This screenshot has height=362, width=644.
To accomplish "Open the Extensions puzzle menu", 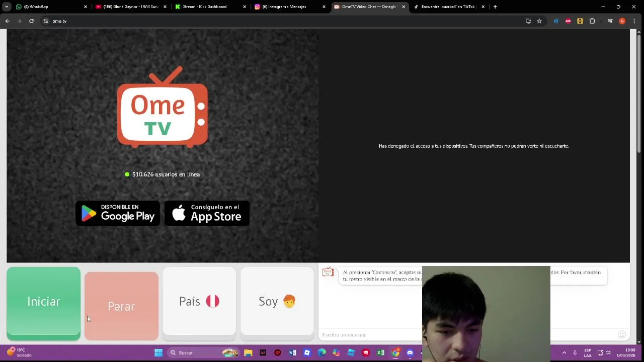I will pos(592,21).
